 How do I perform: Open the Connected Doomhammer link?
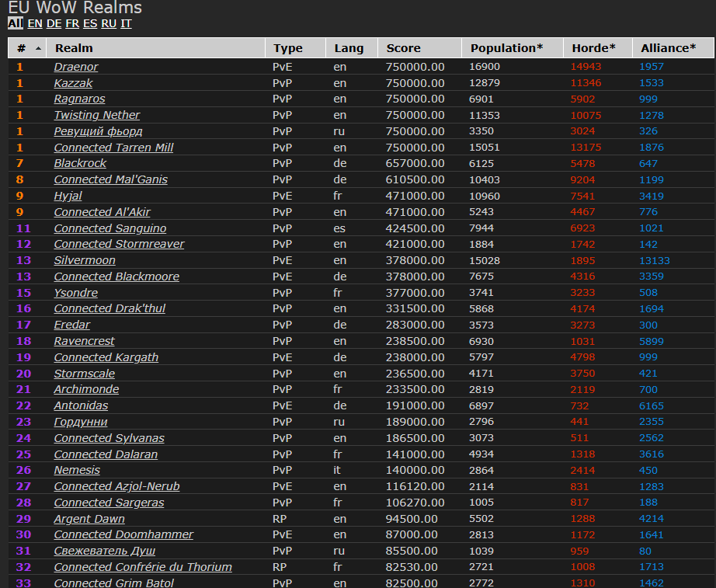[123, 535]
